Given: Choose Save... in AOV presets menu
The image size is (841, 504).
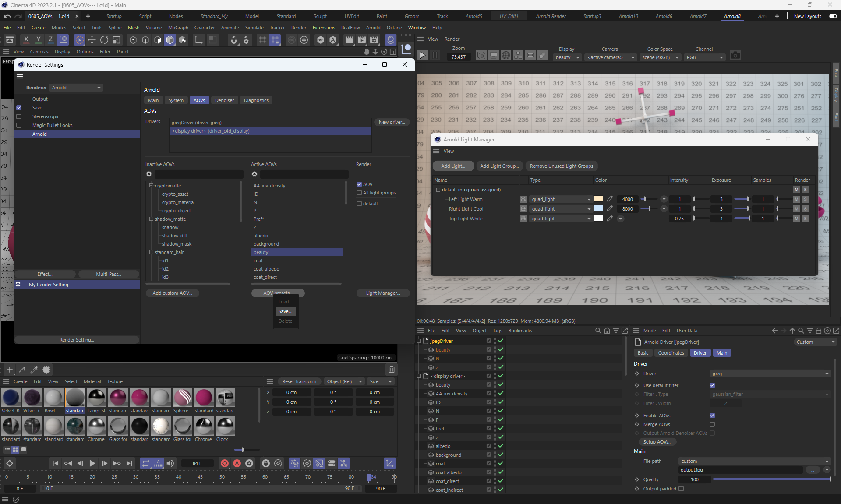Looking at the screenshot, I should pos(285,311).
